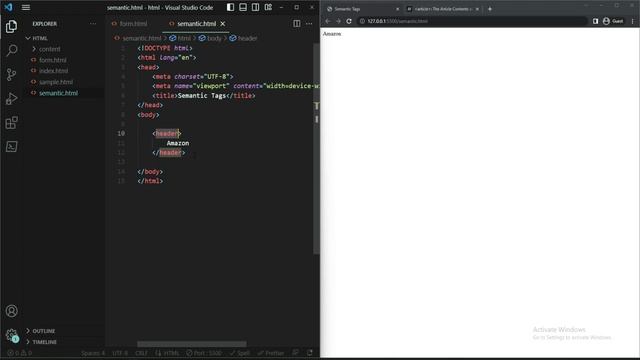Change encoding via UTF-8 status item
Image resolution: width=640 pixels, height=360 pixels.
click(x=120, y=353)
